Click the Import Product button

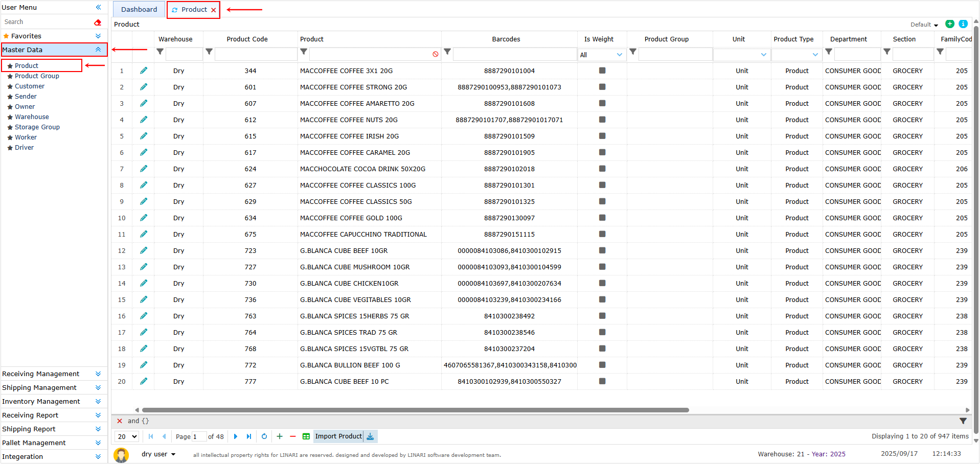[x=338, y=436]
